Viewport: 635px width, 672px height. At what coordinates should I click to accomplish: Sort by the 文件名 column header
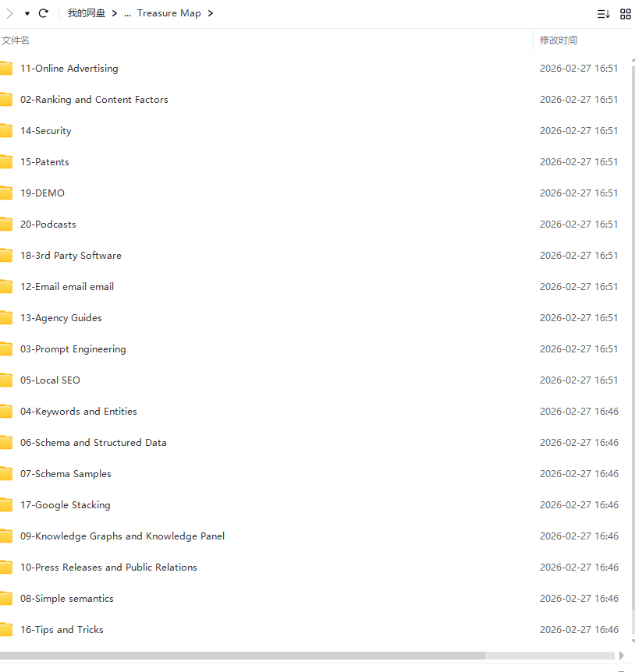pos(16,41)
